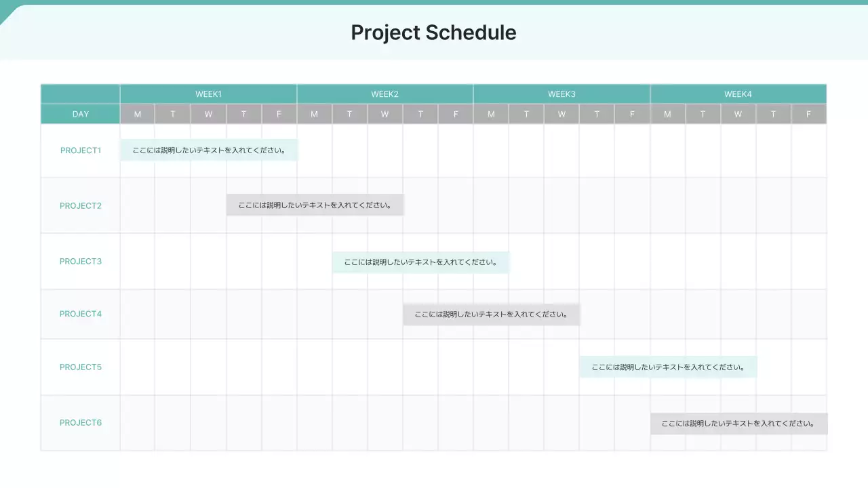Image resolution: width=868 pixels, height=488 pixels.
Task: Select the PROJECT2 row label
Action: pos(81,205)
